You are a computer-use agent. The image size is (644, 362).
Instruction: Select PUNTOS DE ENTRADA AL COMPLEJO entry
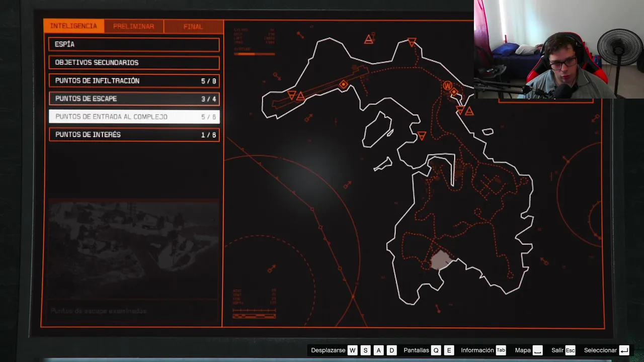click(x=134, y=117)
